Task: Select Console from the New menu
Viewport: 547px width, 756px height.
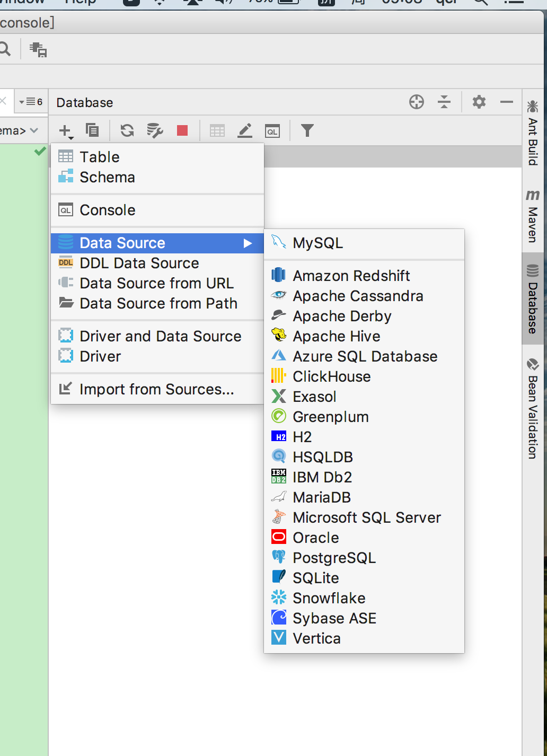Action: click(157, 210)
